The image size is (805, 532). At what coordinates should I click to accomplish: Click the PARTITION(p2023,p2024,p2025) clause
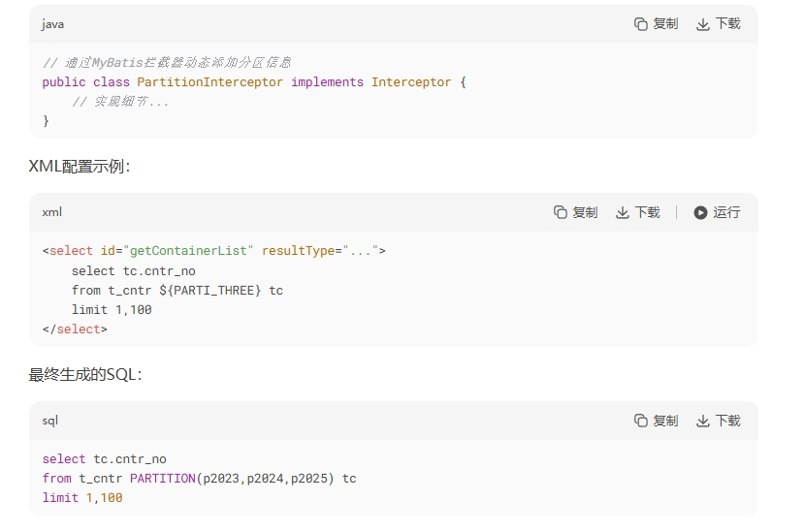click(x=232, y=479)
